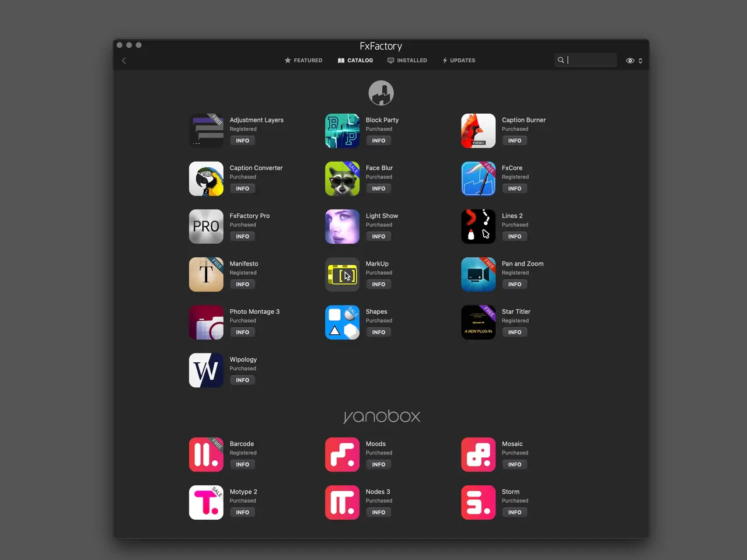747x560 pixels.
Task: Click INFO button for Nodes 3
Action: click(x=379, y=512)
